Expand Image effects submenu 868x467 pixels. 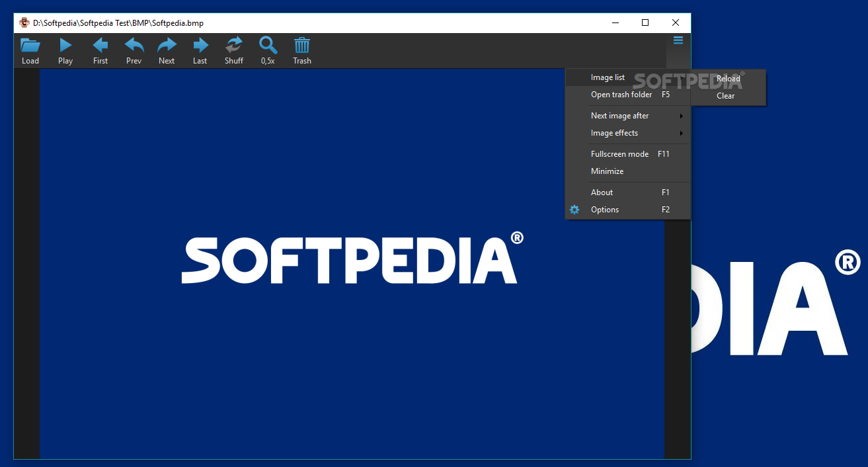(x=628, y=133)
